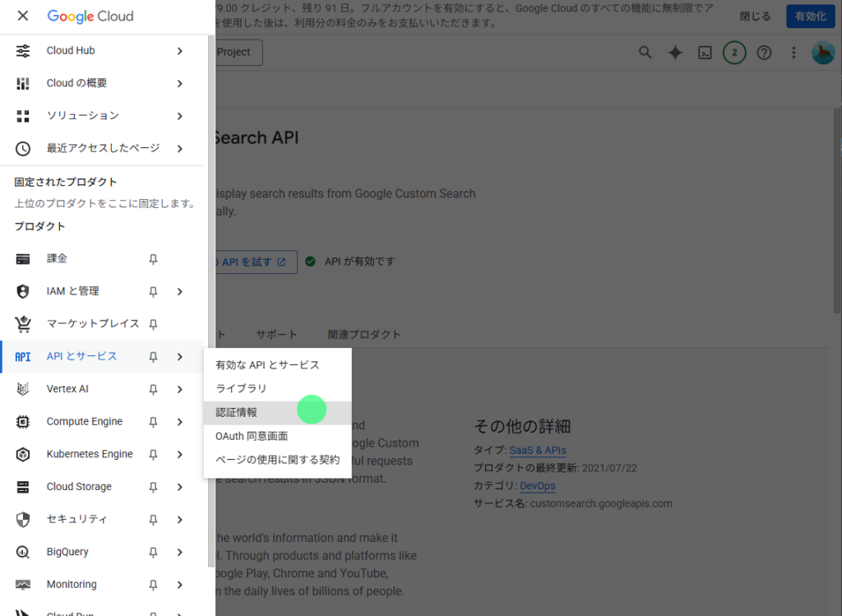Screen dimensions: 842x616
Task: Select ライブラリ in the API submenu
Action: [241, 388]
